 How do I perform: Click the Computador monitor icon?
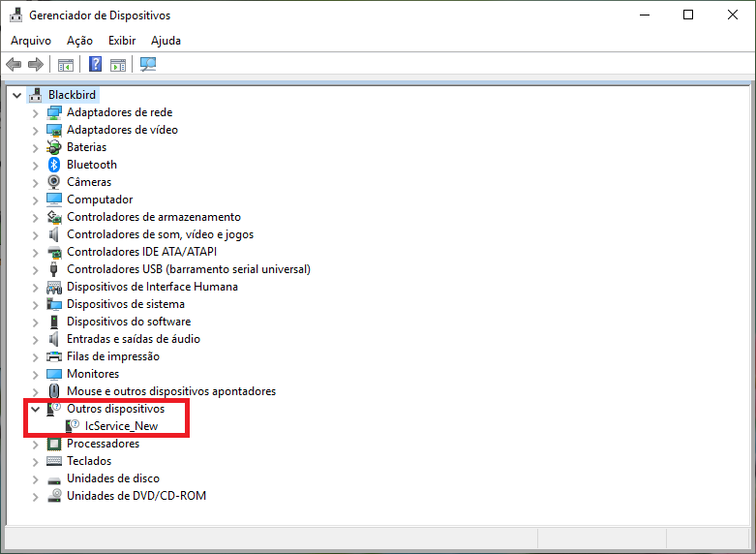54,200
